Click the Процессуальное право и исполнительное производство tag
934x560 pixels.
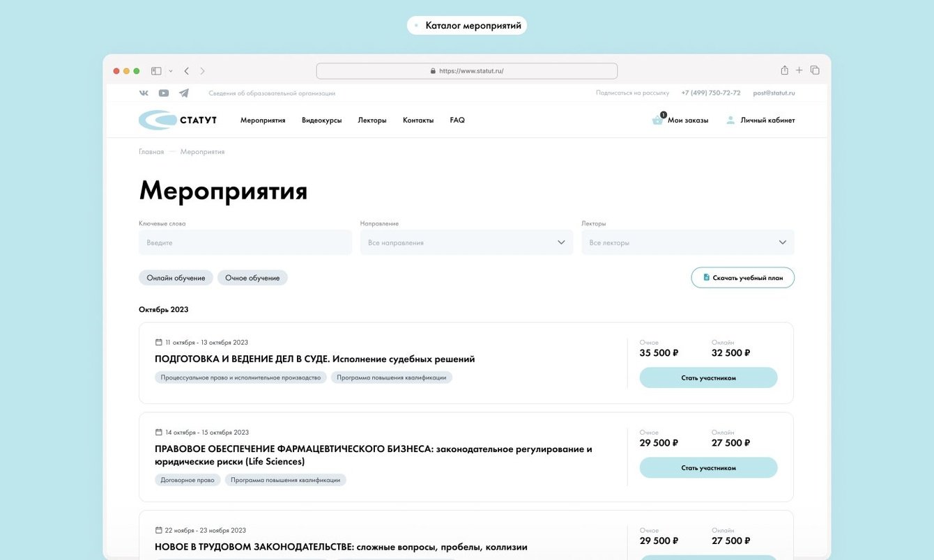(240, 378)
